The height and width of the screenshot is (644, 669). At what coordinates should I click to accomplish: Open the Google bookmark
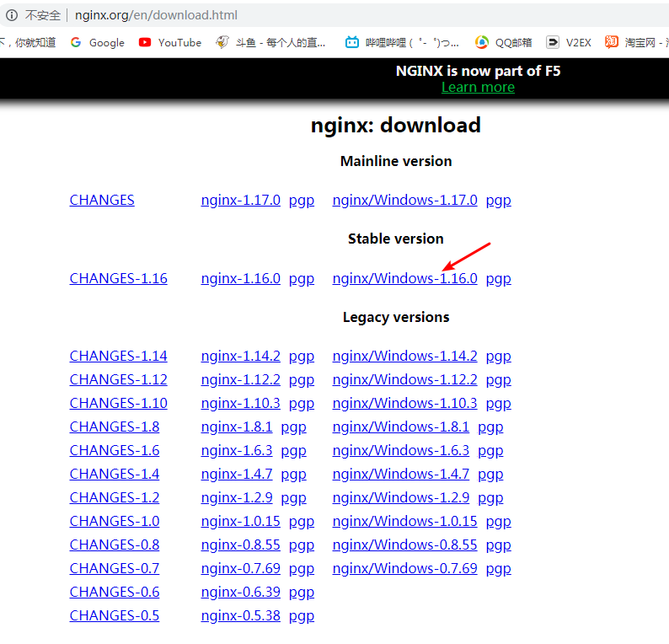pos(98,43)
